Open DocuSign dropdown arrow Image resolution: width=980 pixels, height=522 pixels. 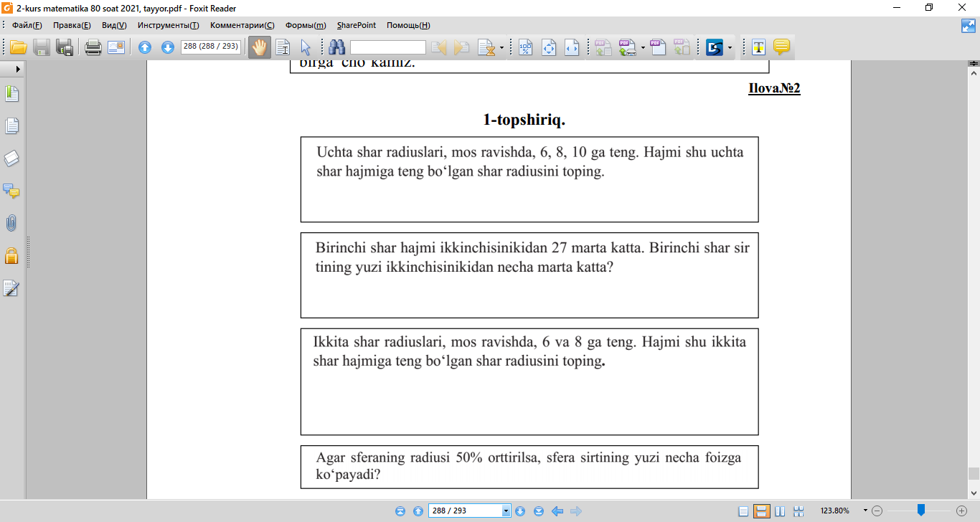[730, 49]
